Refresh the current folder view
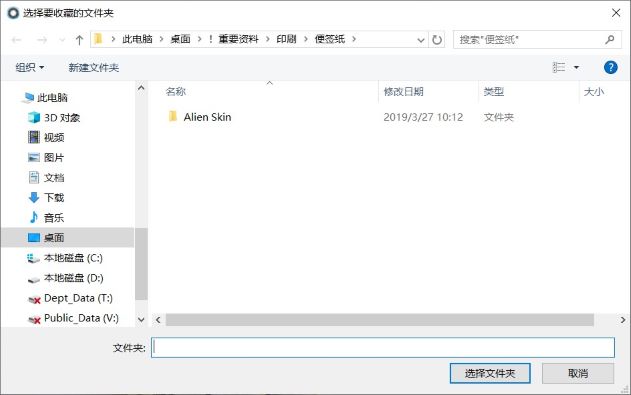The image size is (631, 395). point(437,39)
